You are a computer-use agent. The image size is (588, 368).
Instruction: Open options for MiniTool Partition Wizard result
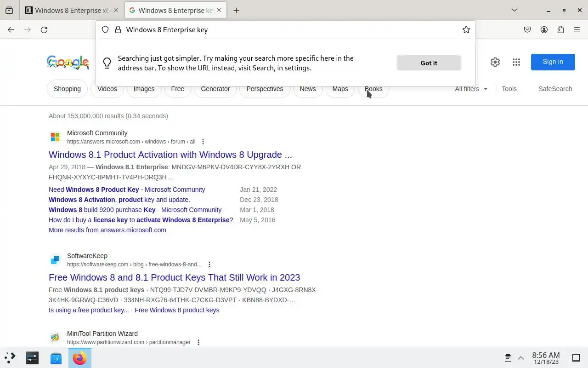(x=198, y=342)
